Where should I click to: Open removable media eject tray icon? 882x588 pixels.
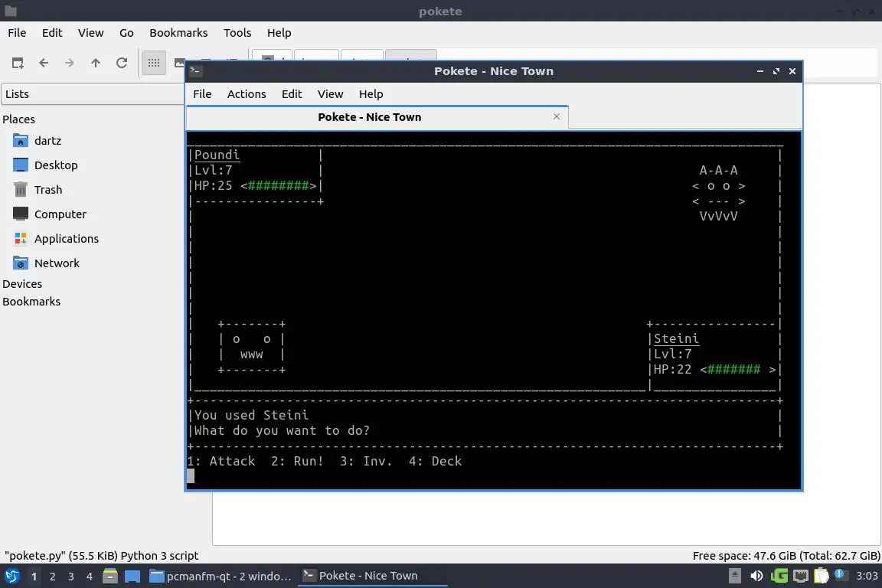point(735,576)
